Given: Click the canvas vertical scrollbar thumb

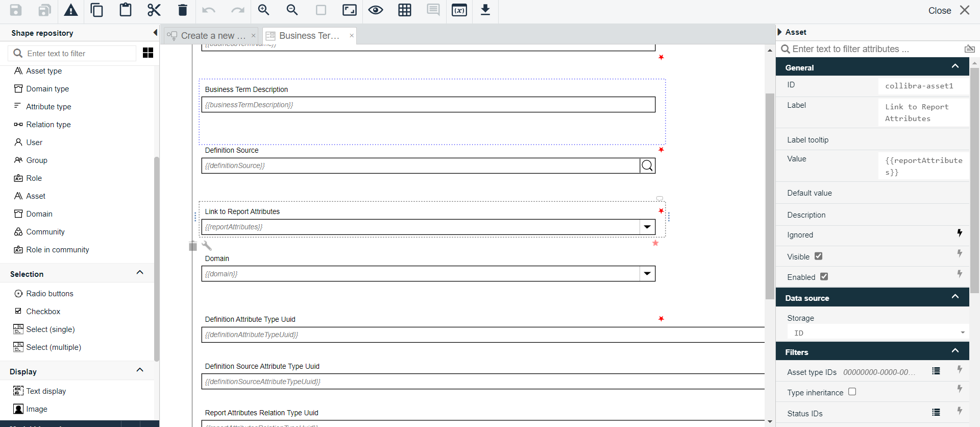Looking at the screenshot, I should (770, 197).
